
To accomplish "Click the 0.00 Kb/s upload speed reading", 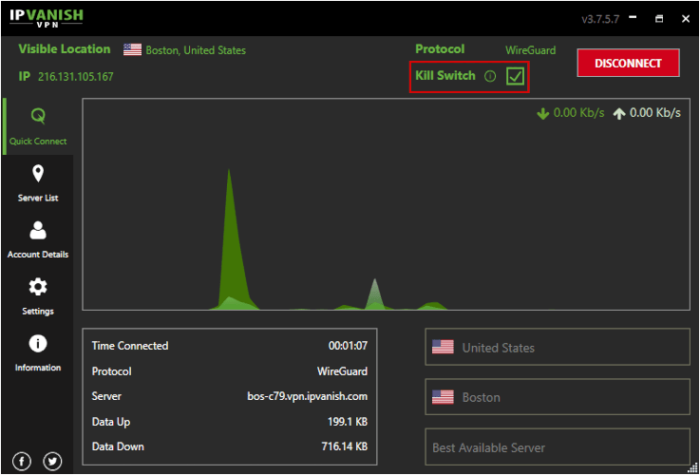I will click(655, 113).
